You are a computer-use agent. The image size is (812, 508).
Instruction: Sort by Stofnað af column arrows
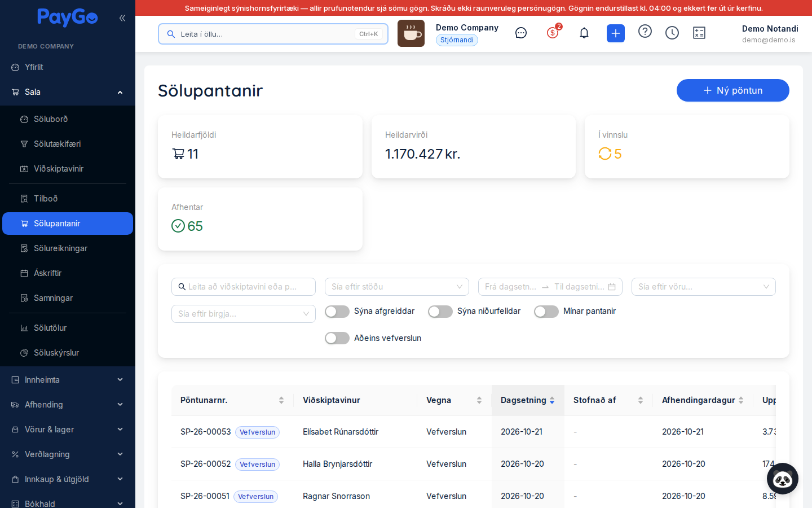(641, 400)
